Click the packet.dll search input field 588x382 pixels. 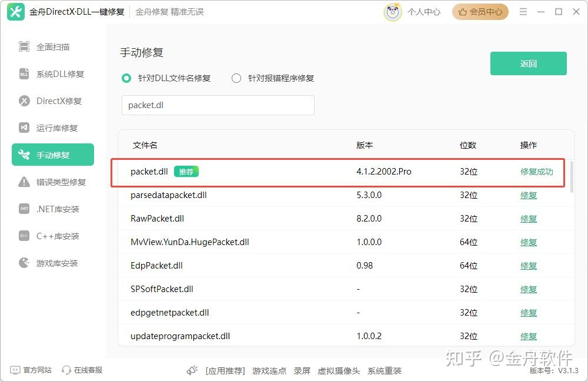[218, 105]
